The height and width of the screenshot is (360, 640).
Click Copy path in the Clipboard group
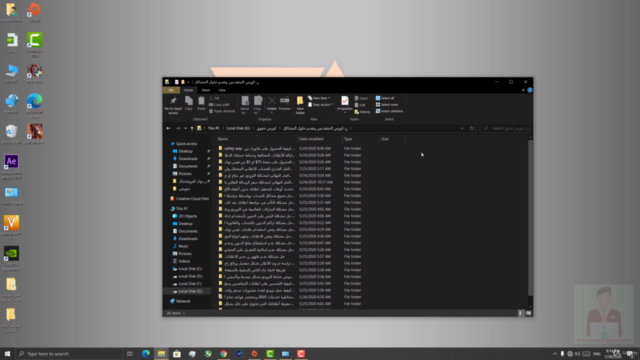point(219,104)
